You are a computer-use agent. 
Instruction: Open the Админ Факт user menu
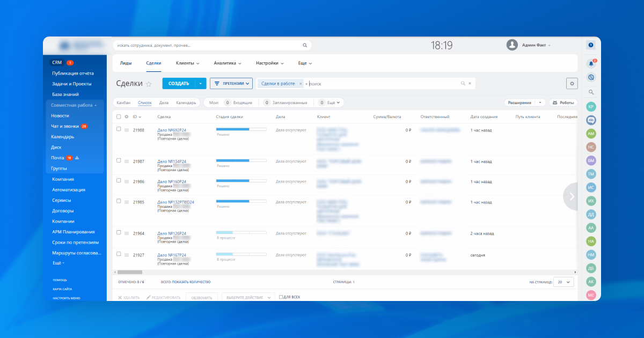coord(536,46)
